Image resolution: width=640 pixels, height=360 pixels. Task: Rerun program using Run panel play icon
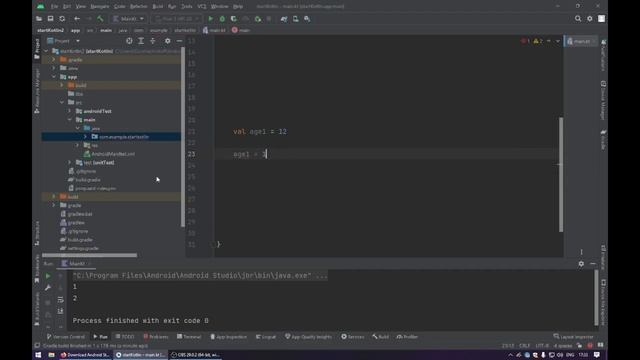48,276
